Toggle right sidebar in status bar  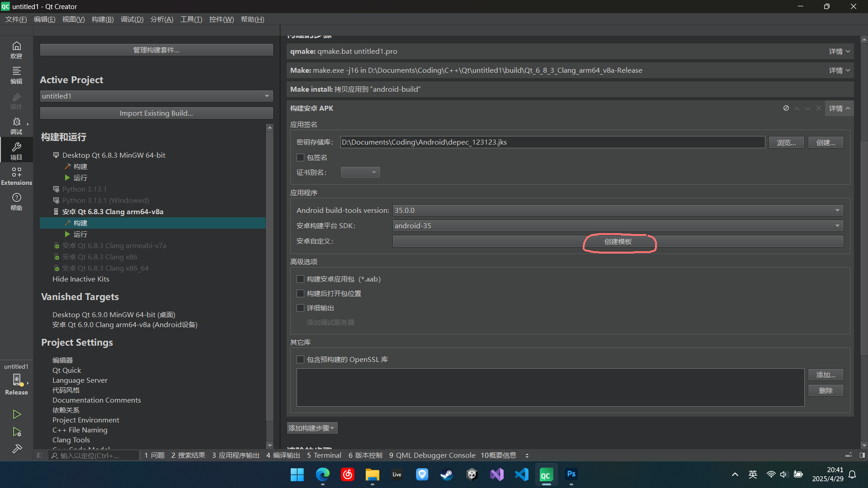pyautogui.click(x=862, y=455)
